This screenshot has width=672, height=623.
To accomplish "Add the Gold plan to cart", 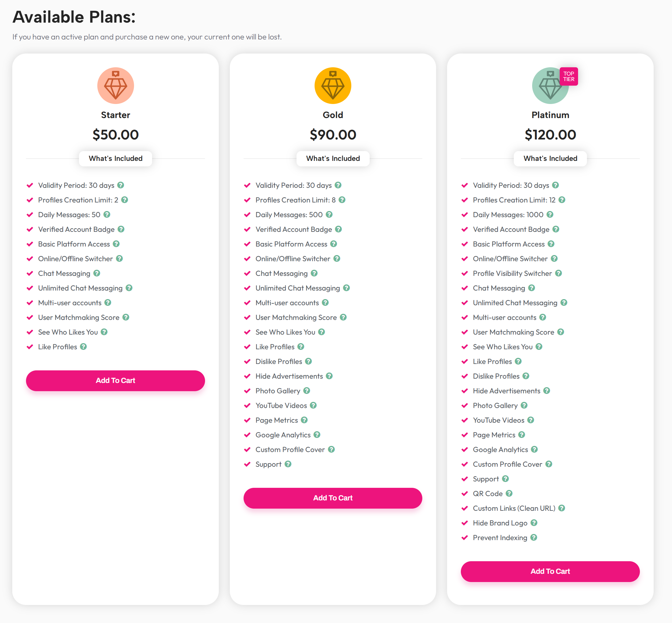I will pyautogui.click(x=333, y=498).
